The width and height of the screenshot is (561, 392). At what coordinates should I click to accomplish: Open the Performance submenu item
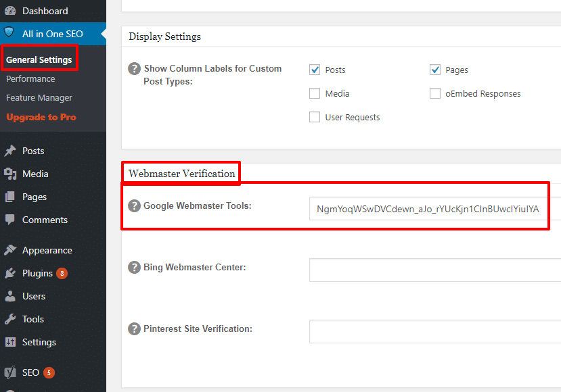(30, 79)
